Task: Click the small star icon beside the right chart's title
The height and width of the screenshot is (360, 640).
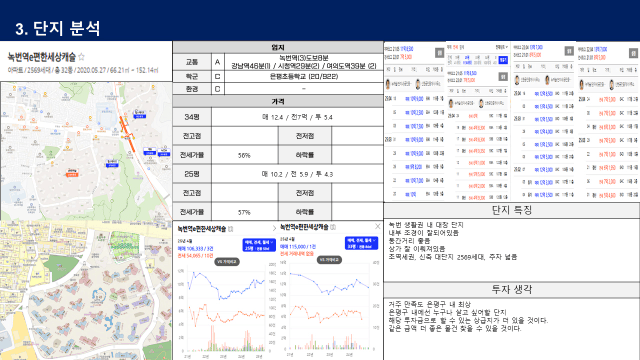Action: tap(333, 227)
